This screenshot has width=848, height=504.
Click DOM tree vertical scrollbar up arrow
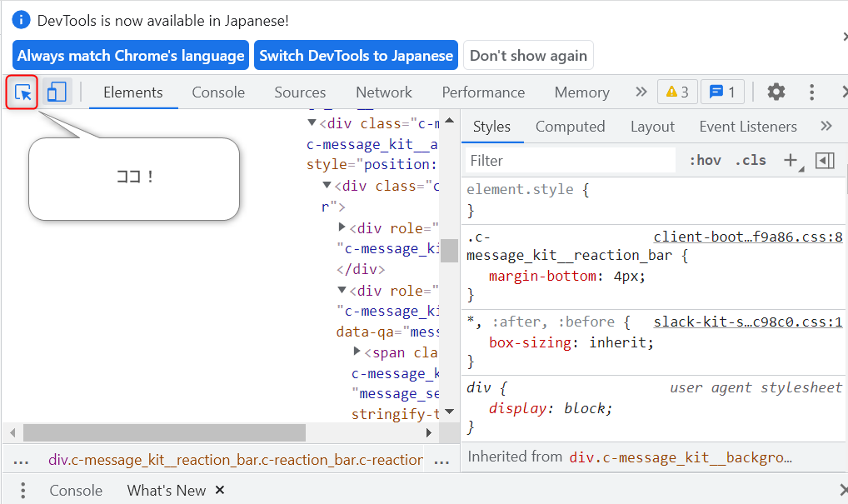click(450, 120)
